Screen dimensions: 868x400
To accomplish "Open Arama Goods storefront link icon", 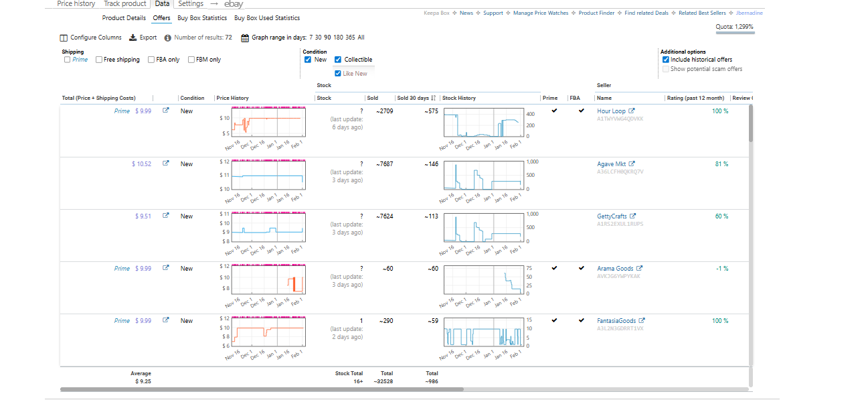I will [639, 269].
